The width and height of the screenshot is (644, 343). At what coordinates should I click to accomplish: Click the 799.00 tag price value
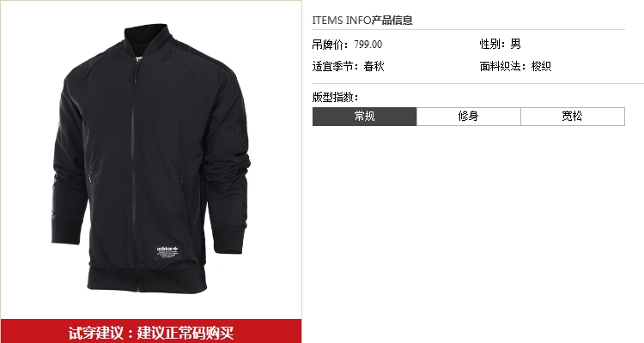pyautogui.click(x=368, y=45)
